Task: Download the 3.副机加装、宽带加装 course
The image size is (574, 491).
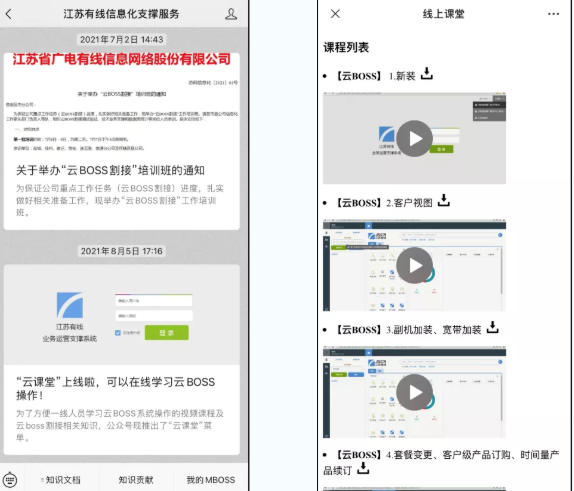Action: (x=492, y=327)
